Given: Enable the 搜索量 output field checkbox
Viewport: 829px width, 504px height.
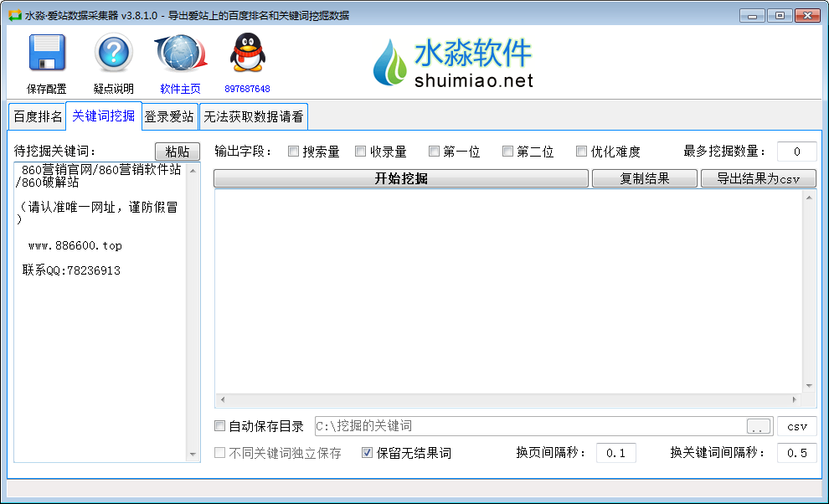Looking at the screenshot, I should click(293, 152).
